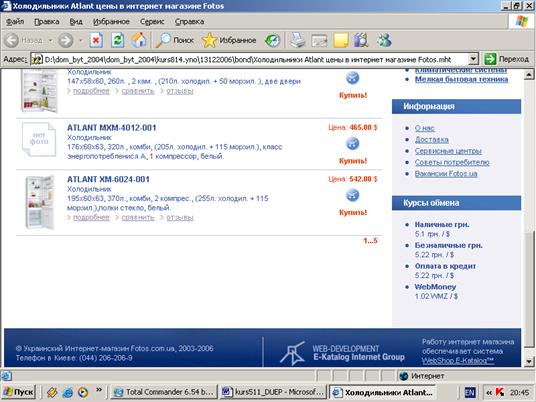
Task: Open the Доставка link in Информация
Action: tap(431, 139)
